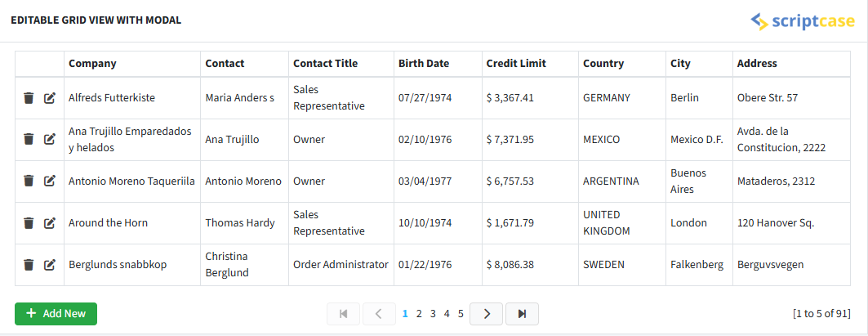
Task: Sort by Credit Limit column header
Action: coord(516,64)
